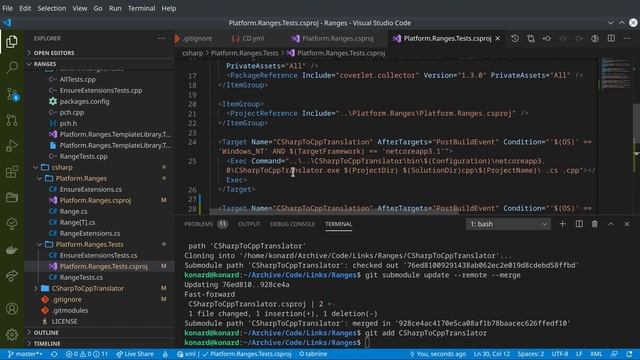Change language mode via XML status item
Image resolution: width=640 pixels, height=360 pixels.
click(x=596, y=354)
